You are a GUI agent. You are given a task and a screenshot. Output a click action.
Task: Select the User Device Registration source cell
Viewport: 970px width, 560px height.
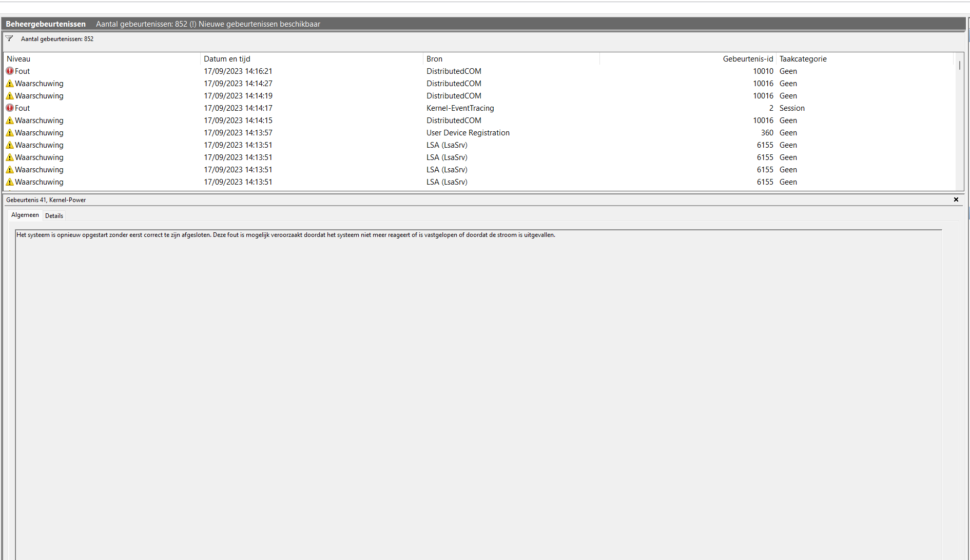pos(468,133)
